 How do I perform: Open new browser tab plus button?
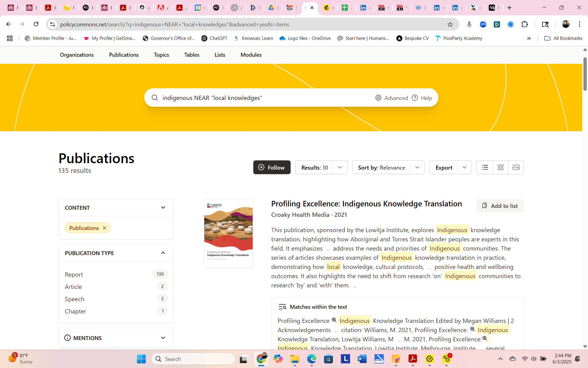pos(510,8)
